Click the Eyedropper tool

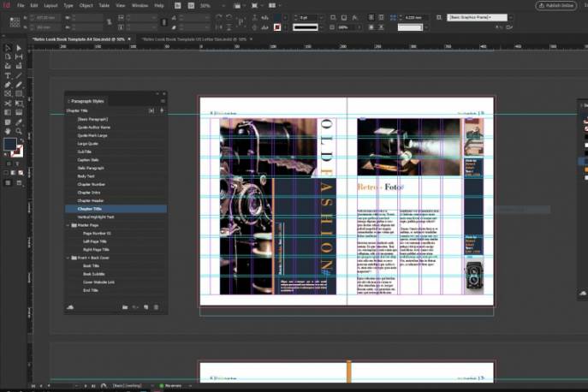(x=19, y=122)
